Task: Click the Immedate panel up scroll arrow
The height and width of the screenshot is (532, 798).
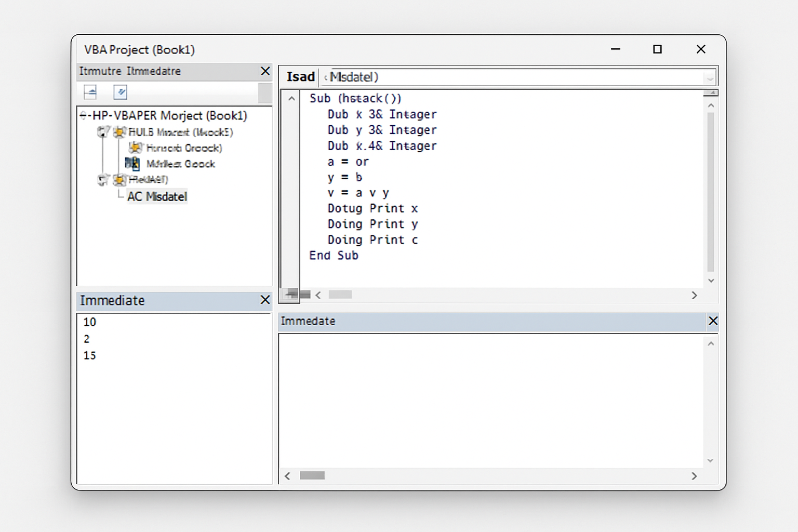Action: pyautogui.click(x=711, y=344)
